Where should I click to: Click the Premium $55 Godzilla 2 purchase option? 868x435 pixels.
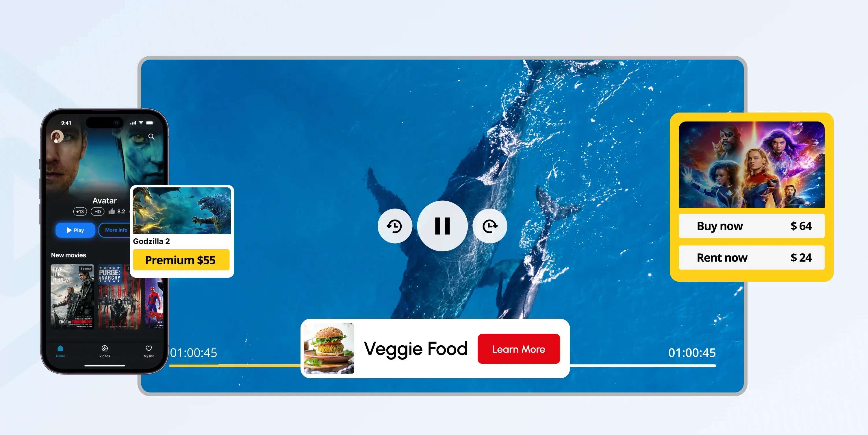180,259
